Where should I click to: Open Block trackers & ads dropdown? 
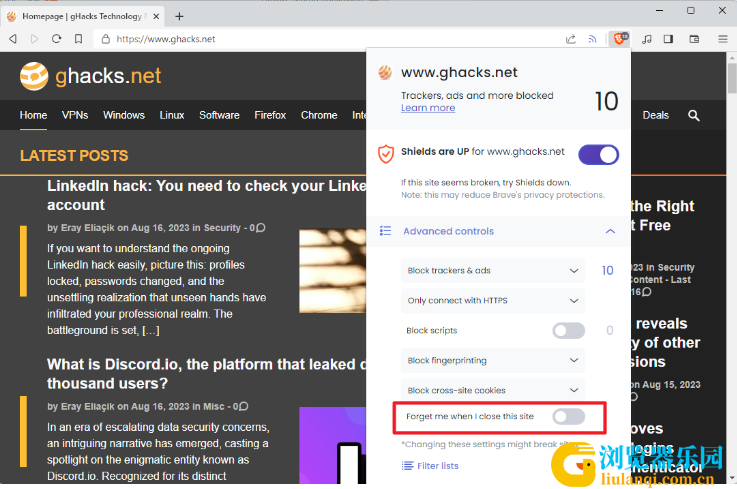coord(493,270)
